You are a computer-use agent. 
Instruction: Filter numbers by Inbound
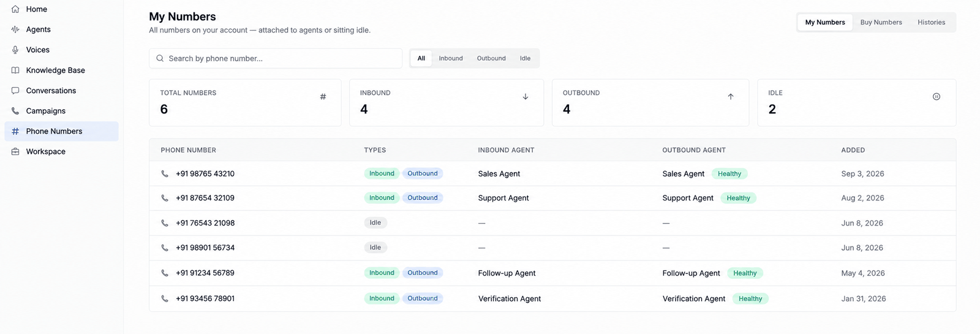click(x=451, y=58)
